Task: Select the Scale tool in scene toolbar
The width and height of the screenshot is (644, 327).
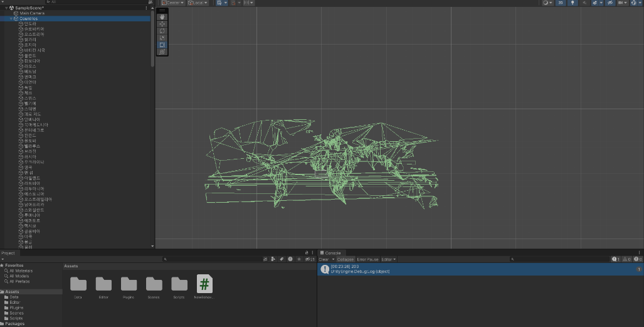Action: click(162, 38)
